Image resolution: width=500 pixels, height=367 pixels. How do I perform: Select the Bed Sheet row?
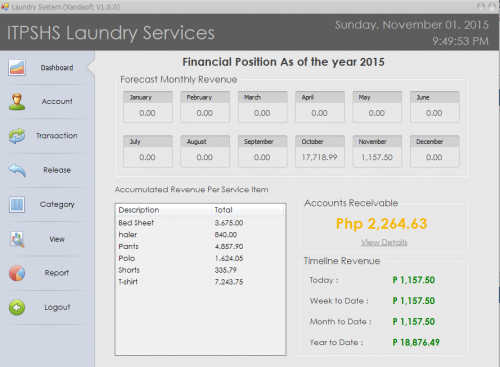click(200, 223)
